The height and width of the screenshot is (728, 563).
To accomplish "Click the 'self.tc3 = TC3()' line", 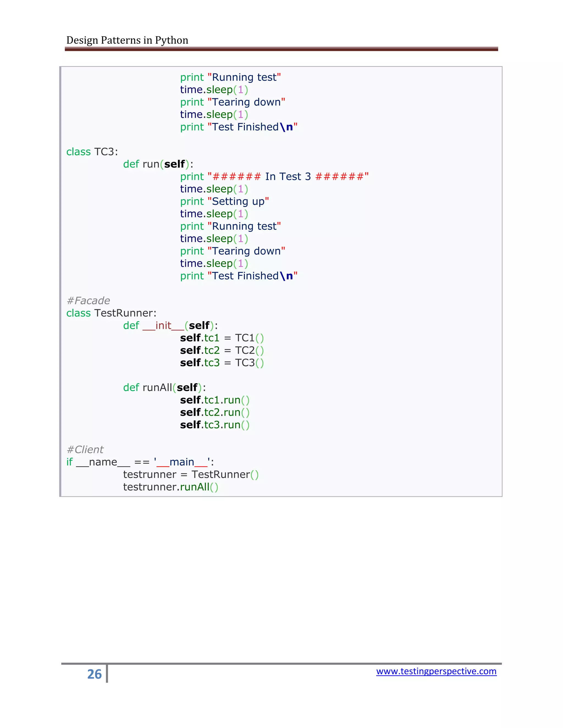I will pyautogui.click(x=222, y=363).
